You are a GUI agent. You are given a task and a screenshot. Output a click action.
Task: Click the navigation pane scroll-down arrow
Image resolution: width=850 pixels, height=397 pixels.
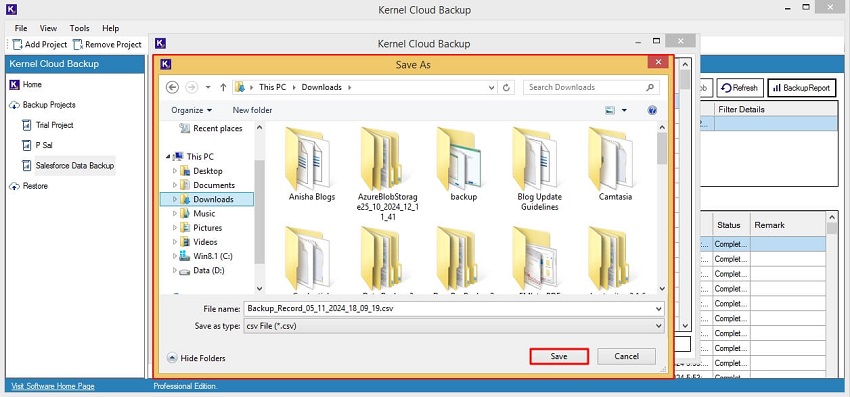point(259,289)
